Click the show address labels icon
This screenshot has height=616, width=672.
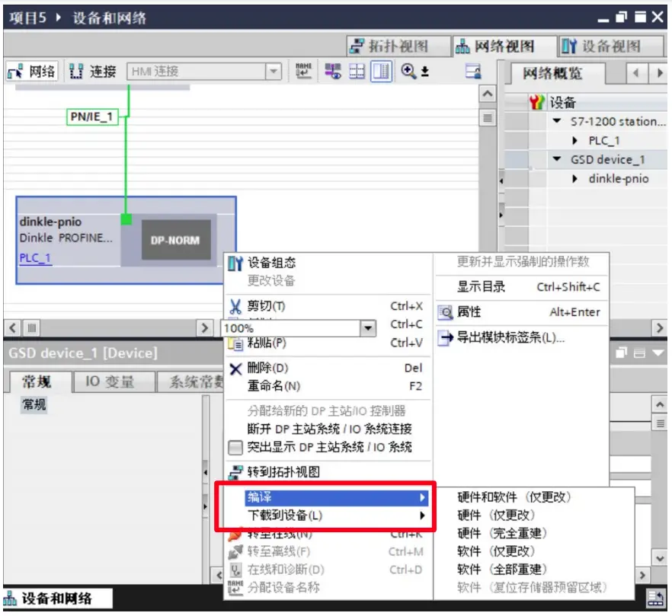pyautogui.click(x=333, y=71)
